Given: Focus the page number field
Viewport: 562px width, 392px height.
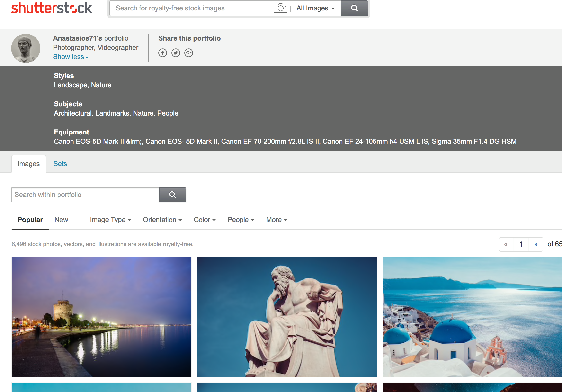Looking at the screenshot, I should 521,244.
